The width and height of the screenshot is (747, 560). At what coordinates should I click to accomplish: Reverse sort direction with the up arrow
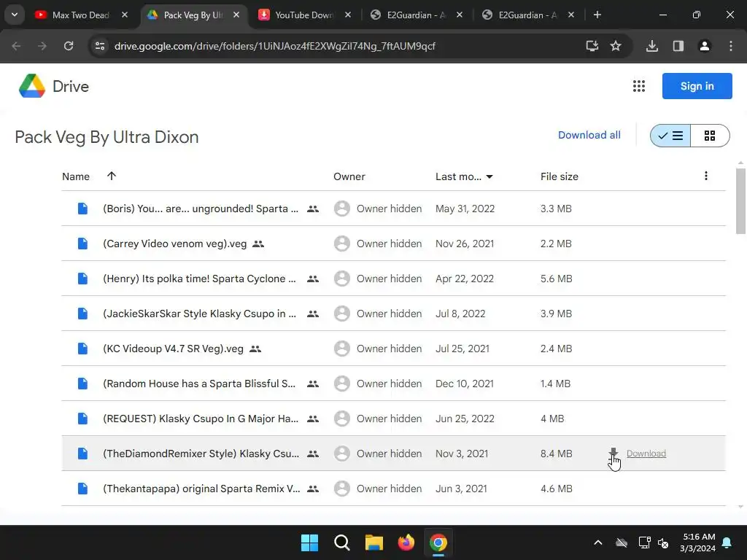click(112, 176)
